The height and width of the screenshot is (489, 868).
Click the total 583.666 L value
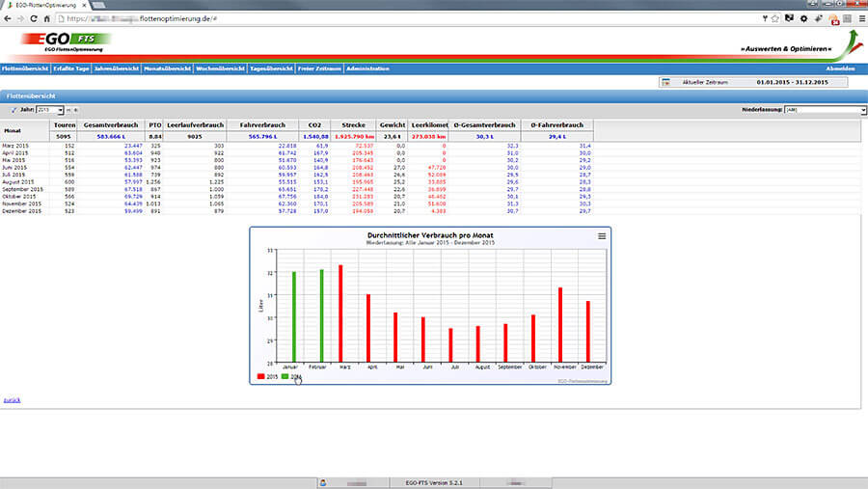pos(111,136)
